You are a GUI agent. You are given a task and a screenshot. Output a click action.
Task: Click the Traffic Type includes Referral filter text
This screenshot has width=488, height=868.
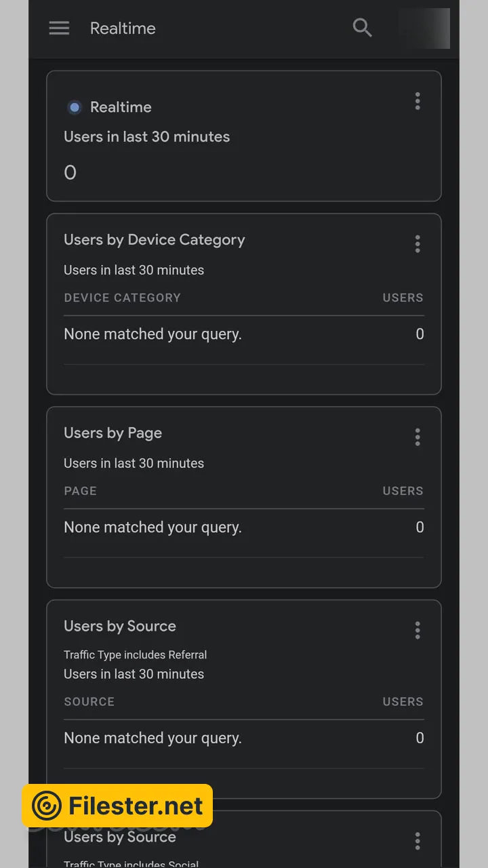tap(136, 655)
